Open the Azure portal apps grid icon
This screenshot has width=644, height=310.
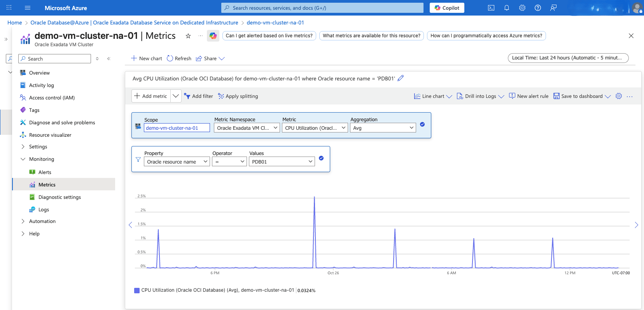(x=9, y=8)
